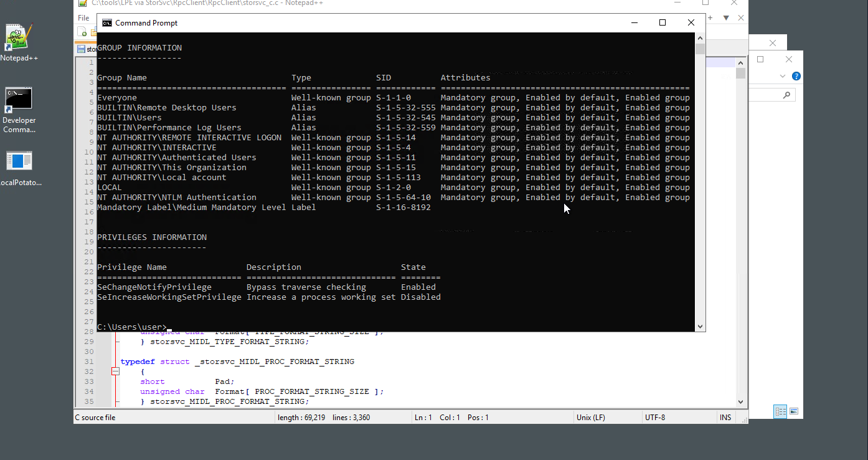This screenshot has height=460, width=868.
Task: Click 'length : 69,219' in status bar
Action: coord(301,418)
